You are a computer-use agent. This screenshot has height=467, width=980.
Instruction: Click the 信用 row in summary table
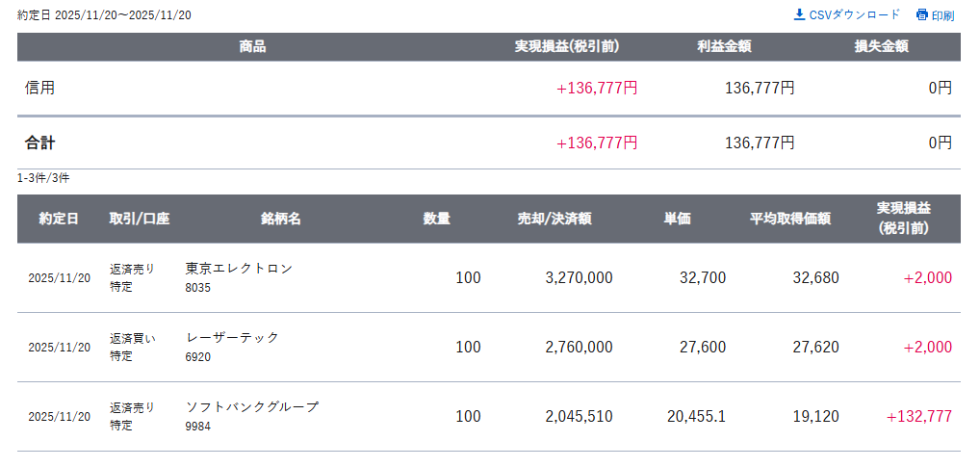40,88
